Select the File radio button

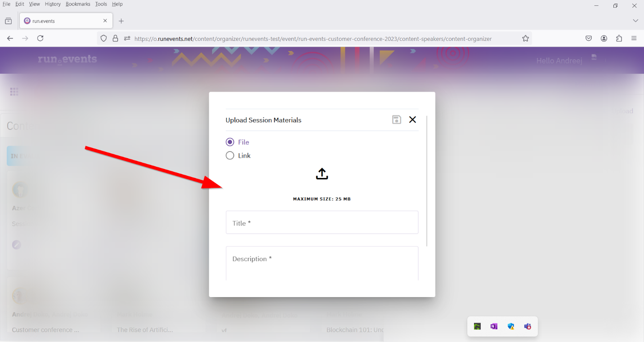click(230, 142)
